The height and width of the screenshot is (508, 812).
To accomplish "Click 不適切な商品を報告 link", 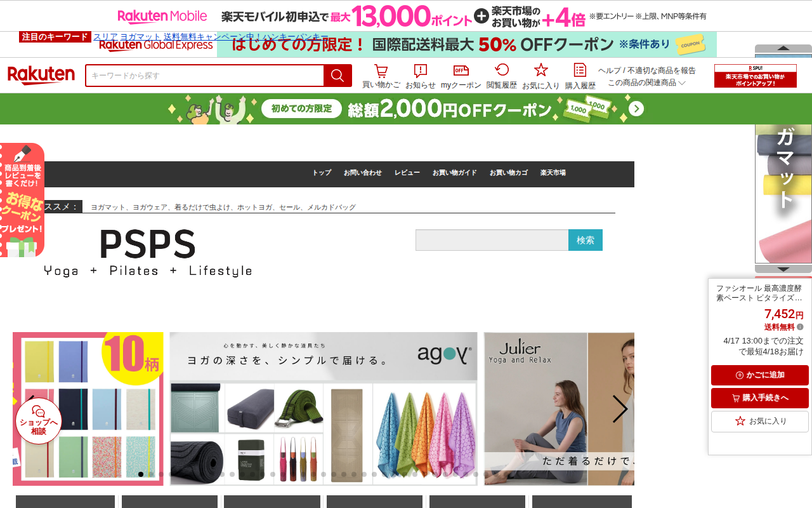I will (662, 70).
